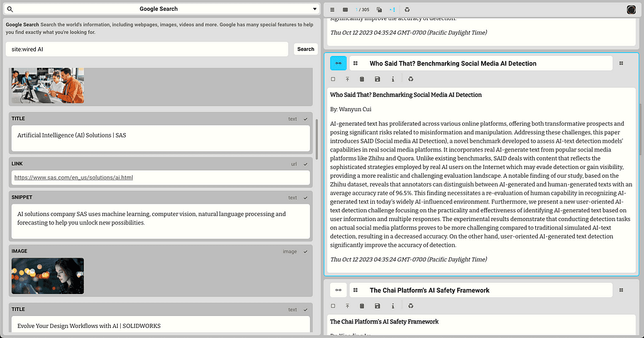The image size is (644, 338).
Task: Save the Who Said That note
Action: pos(377,79)
